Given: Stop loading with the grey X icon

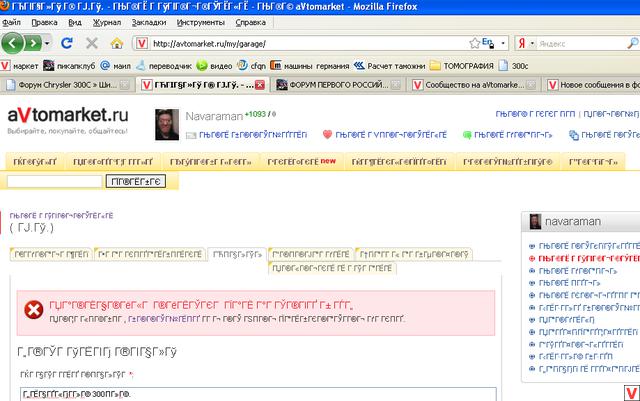Looking at the screenshot, I should tap(92, 43).
